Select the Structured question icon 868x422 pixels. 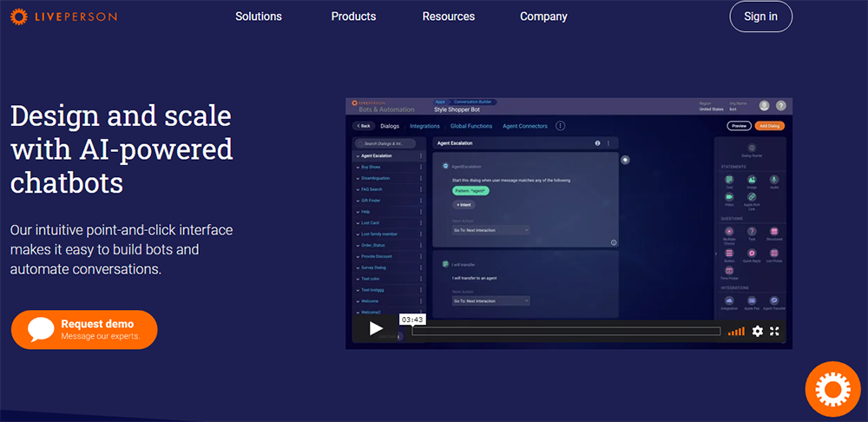pos(774,231)
